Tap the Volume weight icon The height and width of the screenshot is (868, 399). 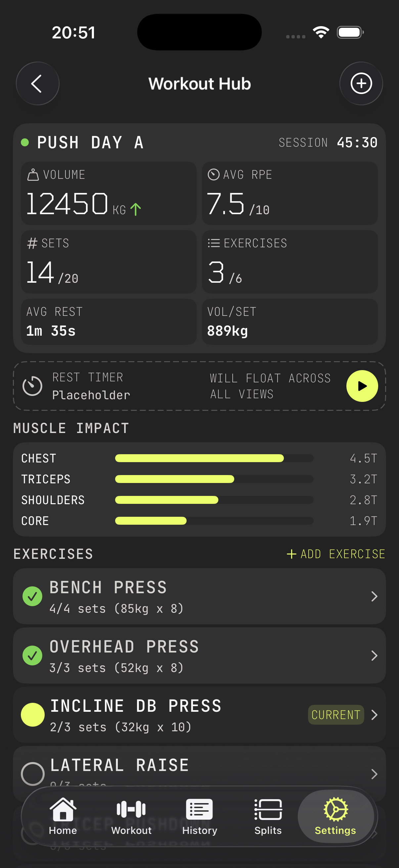[x=33, y=174]
